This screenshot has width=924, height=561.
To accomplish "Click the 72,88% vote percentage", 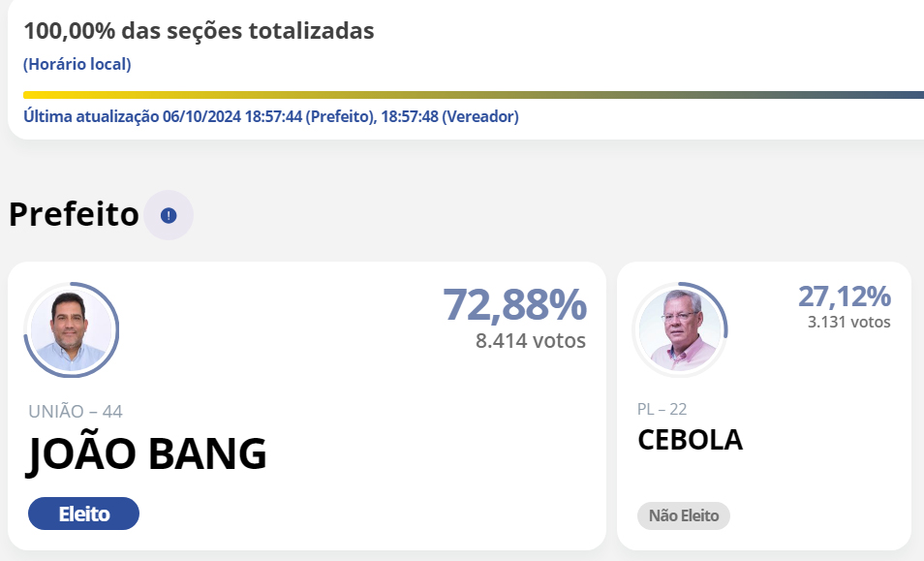I will pyautogui.click(x=514, y=304).
